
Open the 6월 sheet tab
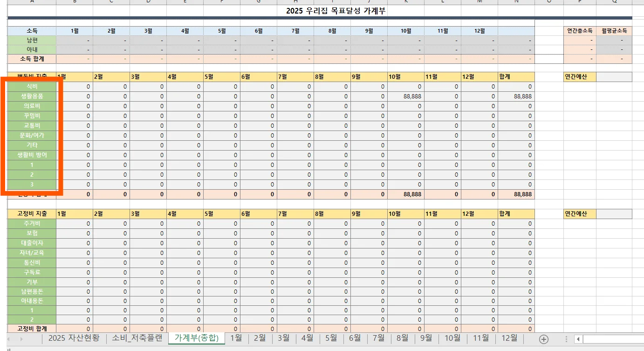[x=355, y=338]
